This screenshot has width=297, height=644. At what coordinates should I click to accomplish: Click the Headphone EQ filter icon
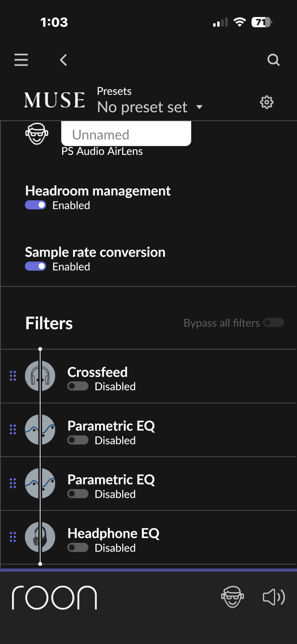point(40,537)
